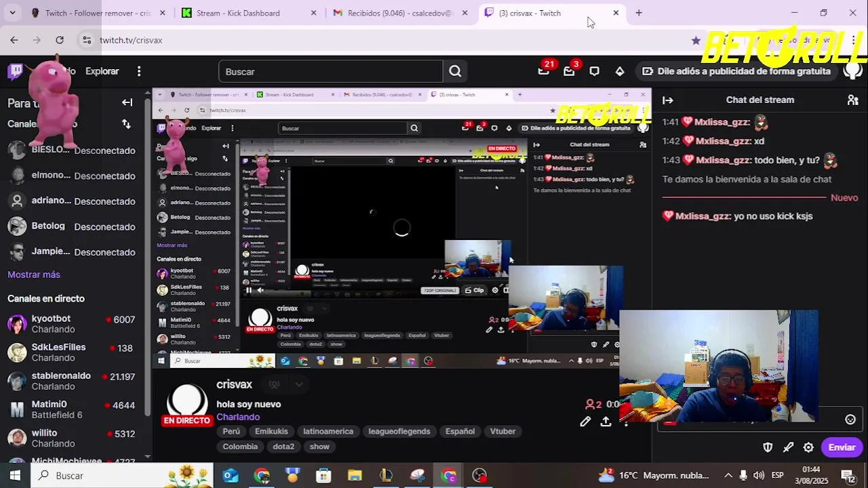The image size is (868, 488).
Task: Open the emote picker smiley icon
Action: (x=850, y=420)
